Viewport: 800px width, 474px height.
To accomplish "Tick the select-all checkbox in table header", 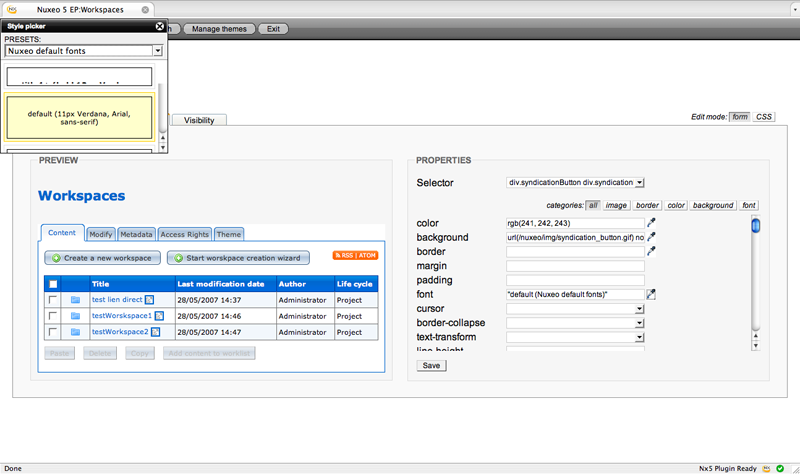I will (53, 284).
